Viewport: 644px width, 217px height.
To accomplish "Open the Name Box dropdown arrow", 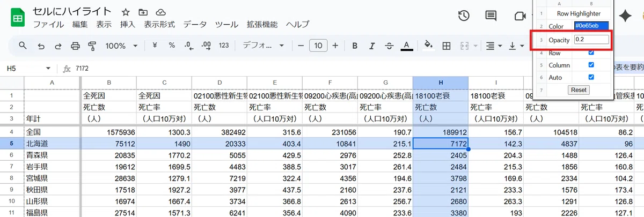I will click(48, 69).
